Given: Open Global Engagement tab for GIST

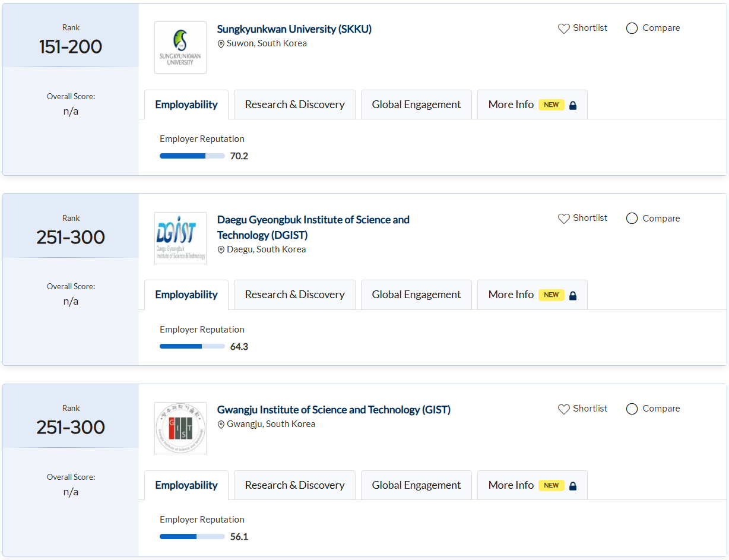Looking at the screenshot, I should pos(416,485).
